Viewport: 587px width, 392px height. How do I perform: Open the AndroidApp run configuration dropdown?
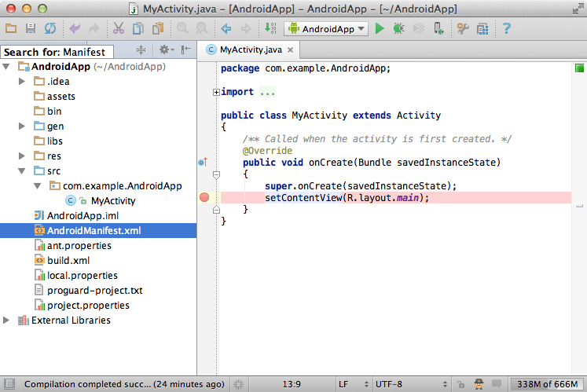[326, 29]
